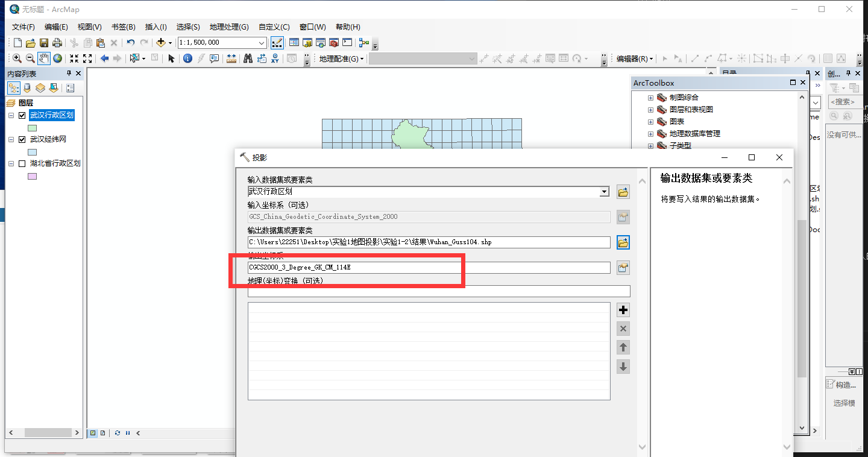Click the Add Data button icon
868x457 pixels.
(160, 43)
